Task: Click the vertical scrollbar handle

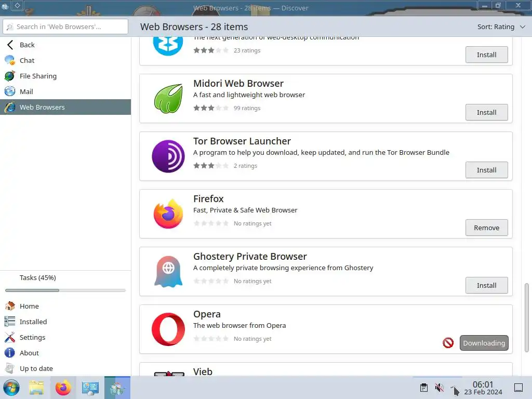Action: click(527, 318)
